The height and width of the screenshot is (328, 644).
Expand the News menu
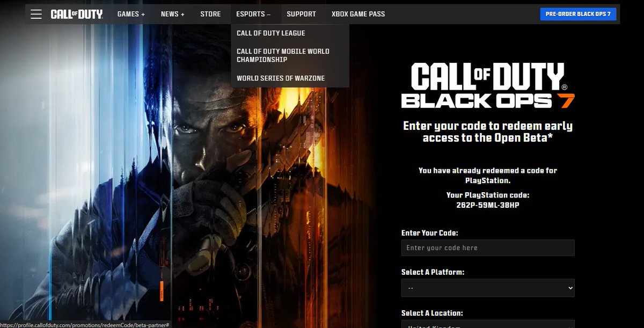coord(172,14)
